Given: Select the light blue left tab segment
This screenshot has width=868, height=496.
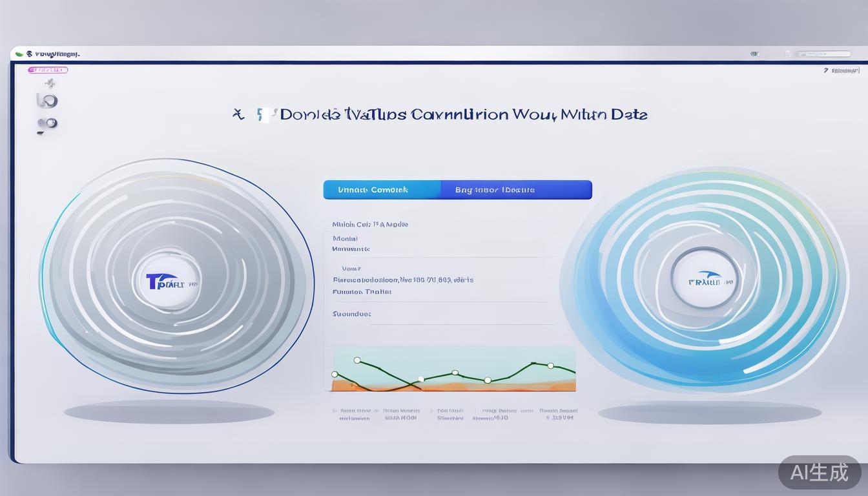Looking at the screenshot, I should click(x=382, y=190).
